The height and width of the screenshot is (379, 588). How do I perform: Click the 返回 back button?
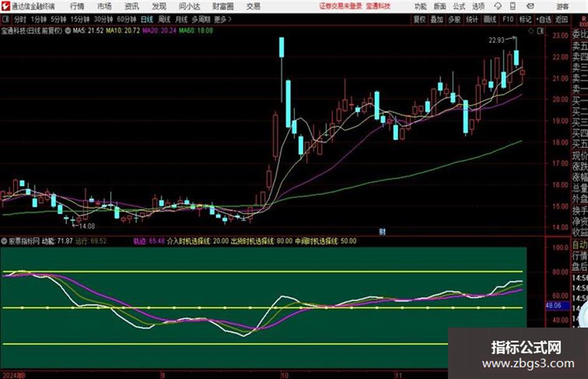[x=561, y=19]
